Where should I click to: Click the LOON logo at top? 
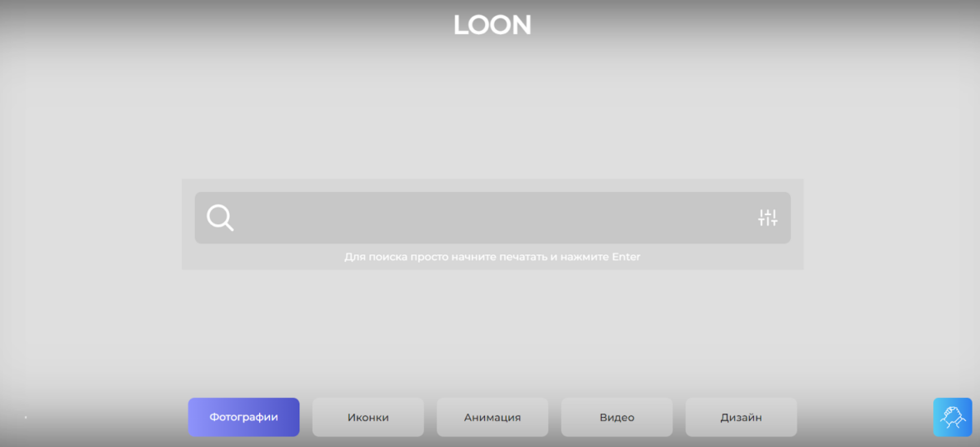492,25
